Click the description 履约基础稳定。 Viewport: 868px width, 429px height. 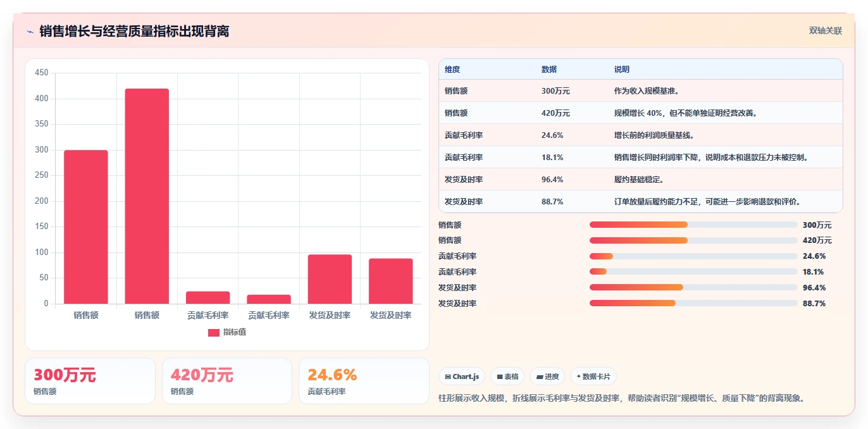click(x=639, y=180)
